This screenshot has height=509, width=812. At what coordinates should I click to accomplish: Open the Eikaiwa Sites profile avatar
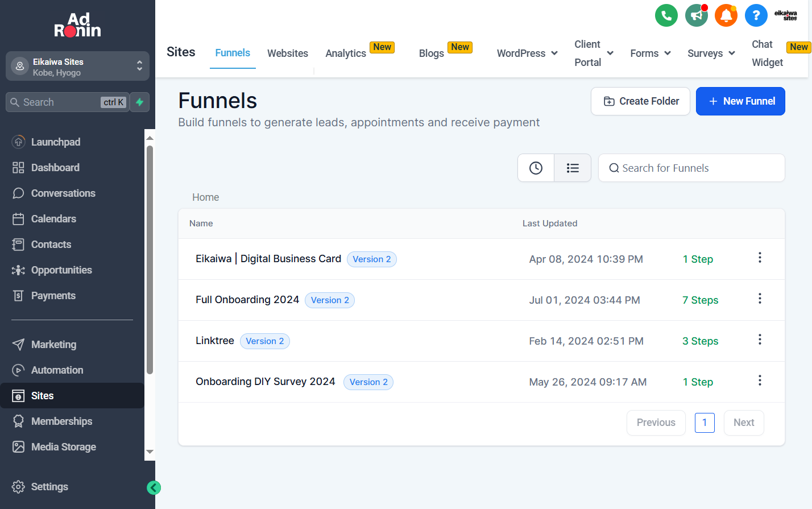786,15
